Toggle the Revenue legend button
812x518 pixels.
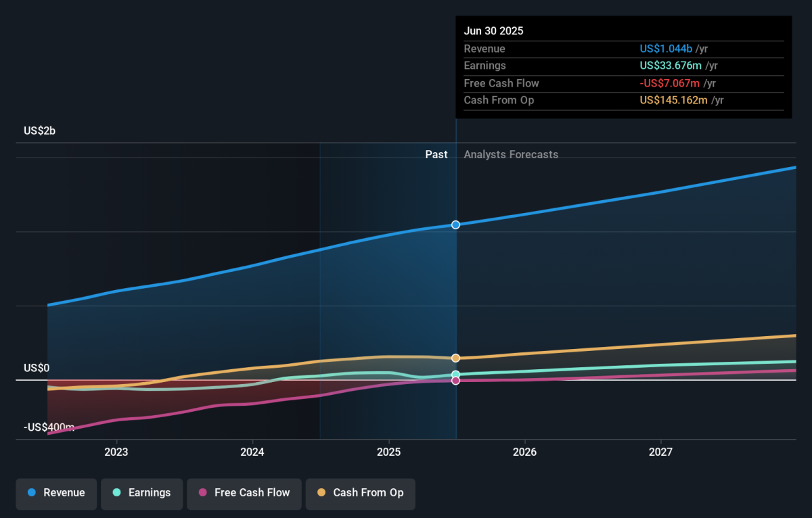tap(57, 493)
